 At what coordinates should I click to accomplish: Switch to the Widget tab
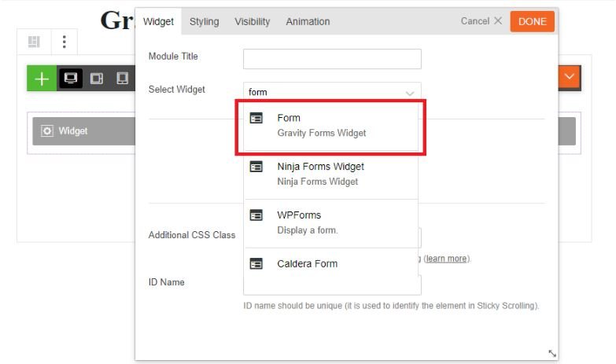pos(158,21)
